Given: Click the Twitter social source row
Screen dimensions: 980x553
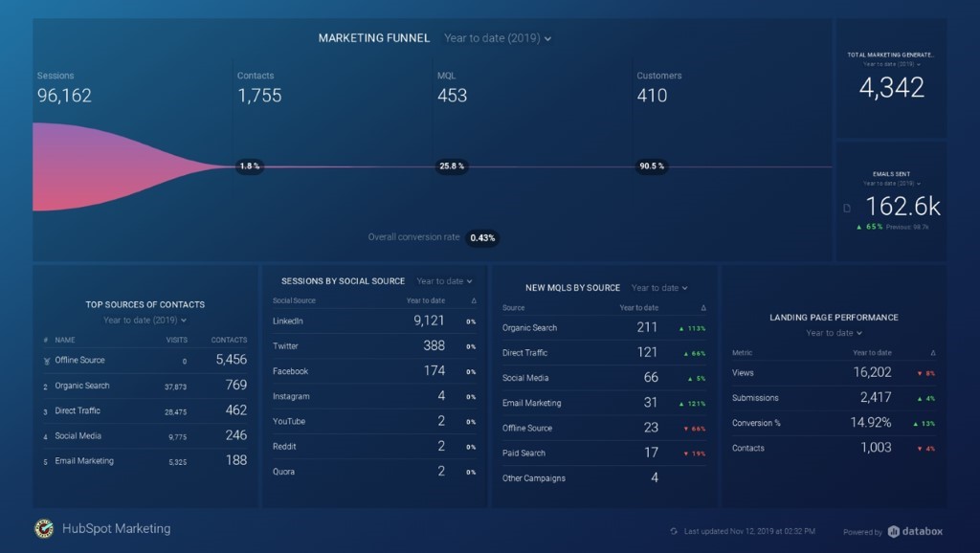Looking at the screenshot, I should (374, 346).
